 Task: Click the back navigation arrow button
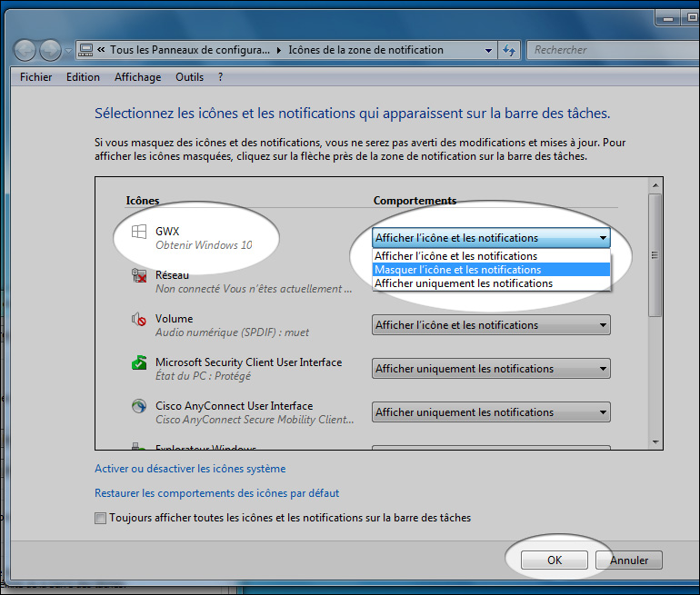click(x=25, y=50)
